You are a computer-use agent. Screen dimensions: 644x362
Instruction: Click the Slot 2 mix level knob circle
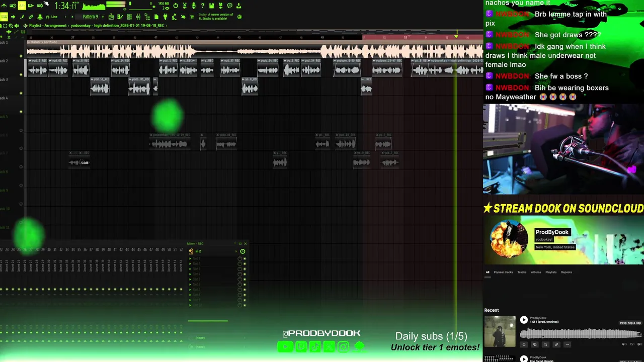pos(239,264)
